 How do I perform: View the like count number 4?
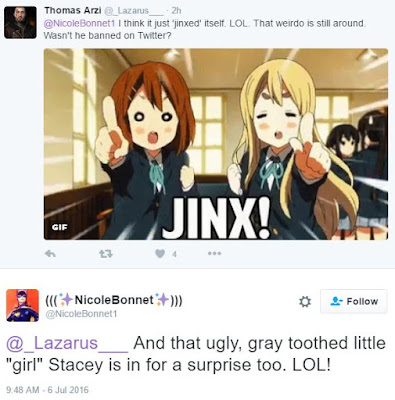click(174, 254)
